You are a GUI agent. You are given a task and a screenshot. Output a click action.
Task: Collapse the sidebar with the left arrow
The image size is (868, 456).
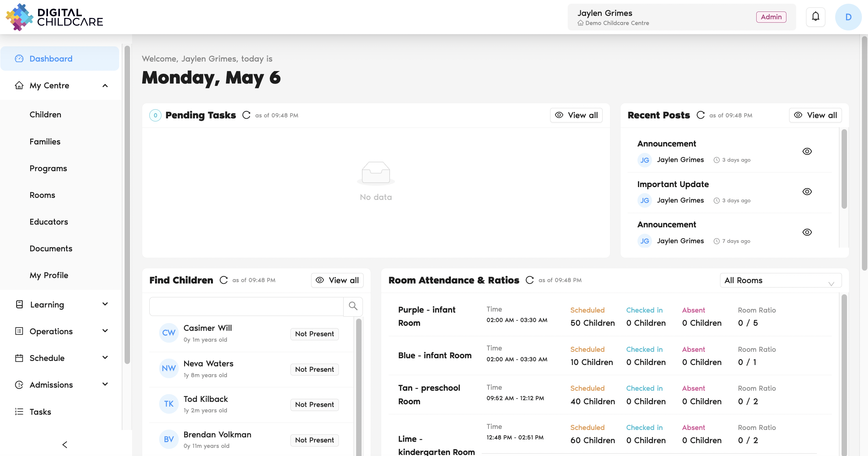pos(65,444)
